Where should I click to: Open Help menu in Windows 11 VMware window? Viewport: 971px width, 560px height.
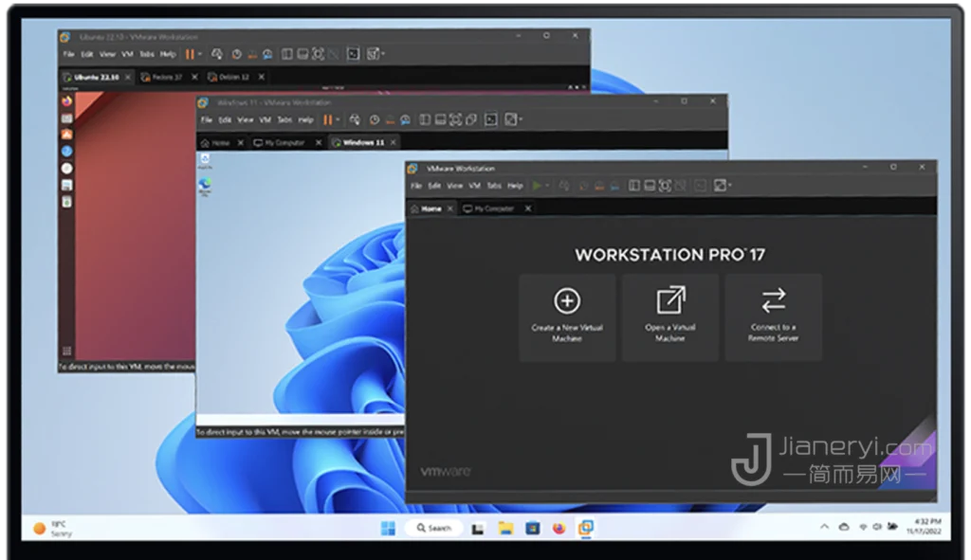click(306, 120)
